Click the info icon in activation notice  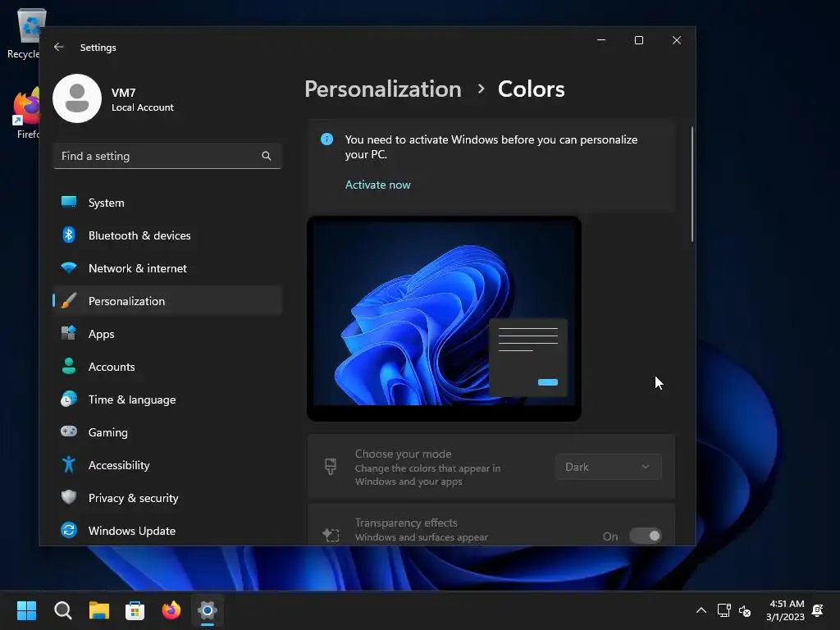326,139
